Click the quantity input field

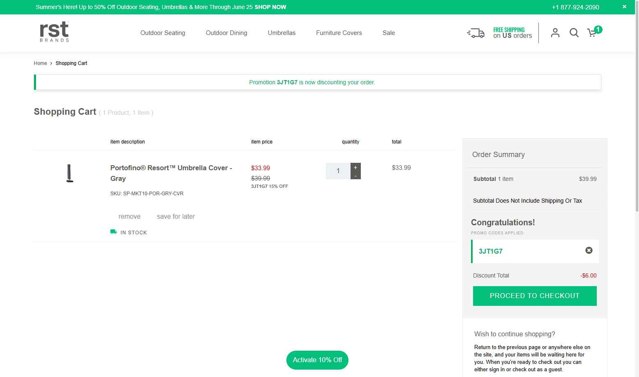tap(338, 171)
